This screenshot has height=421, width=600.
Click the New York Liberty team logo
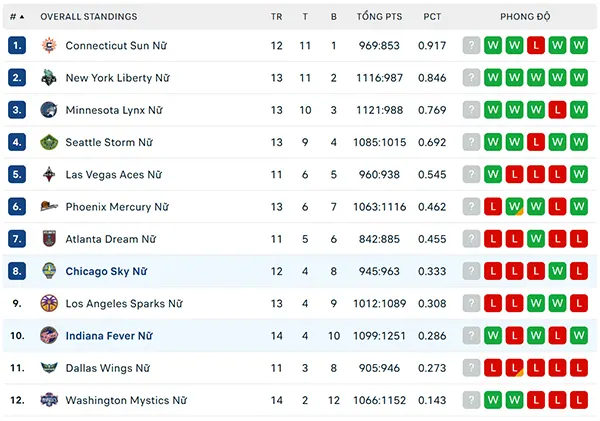tap(49, 78)
